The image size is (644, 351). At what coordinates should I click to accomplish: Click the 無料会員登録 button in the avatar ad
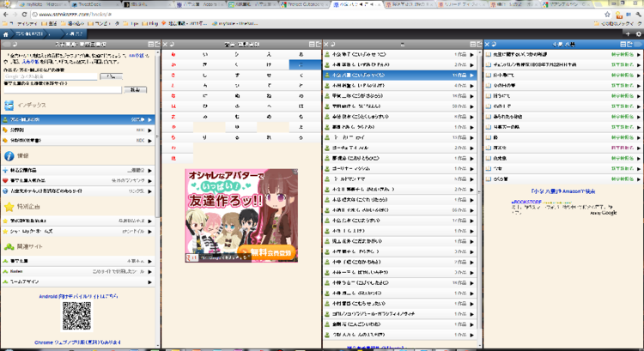[x=267, y=252]
